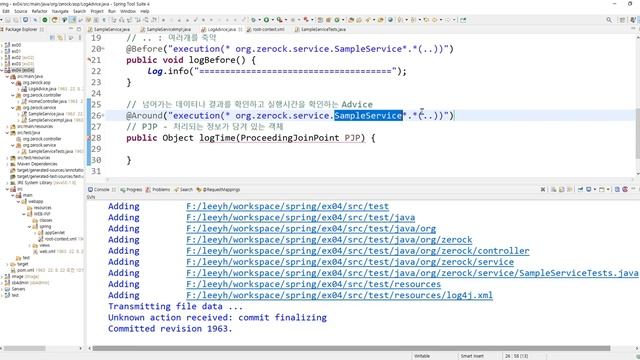Image resolution: width=640 pixels, height=360 pixels.
Task: Open the ex04/src/test/resources console link
Action: (313, 284)
